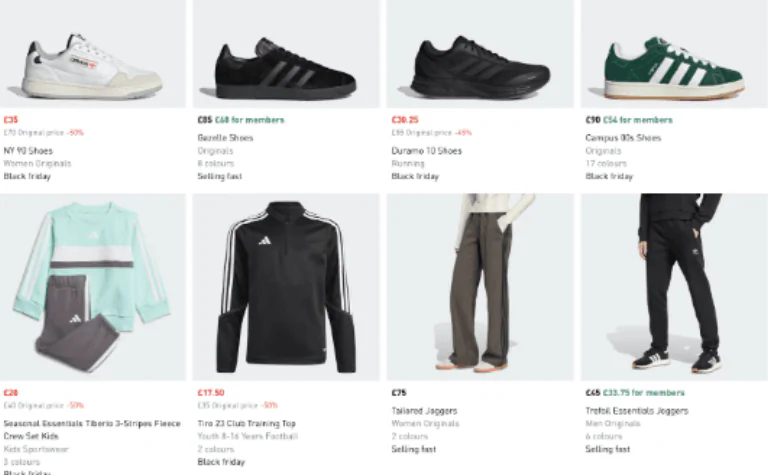Viewport: 768px width, 475px height.
Task: Click the NY 90 Shoes title link
Action: [x=27, y=151]
